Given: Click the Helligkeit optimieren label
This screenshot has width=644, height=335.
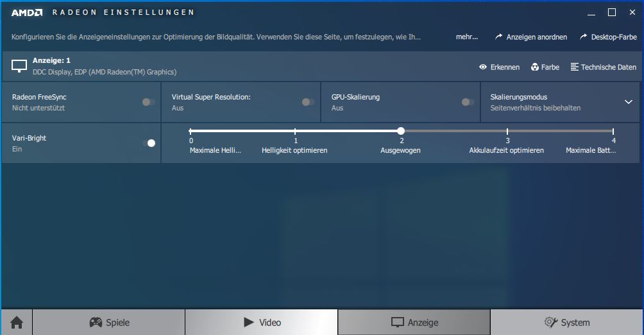Looking at the screenshot, I should pyautogui.click(x=294, y=150).
